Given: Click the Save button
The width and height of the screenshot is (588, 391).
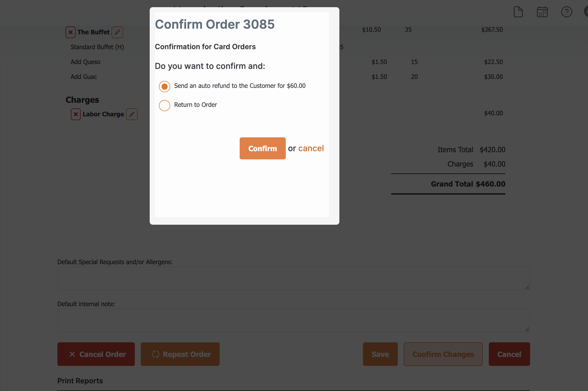Looking at the screenshot, I should pyautogui.click(x=380, y=354).
